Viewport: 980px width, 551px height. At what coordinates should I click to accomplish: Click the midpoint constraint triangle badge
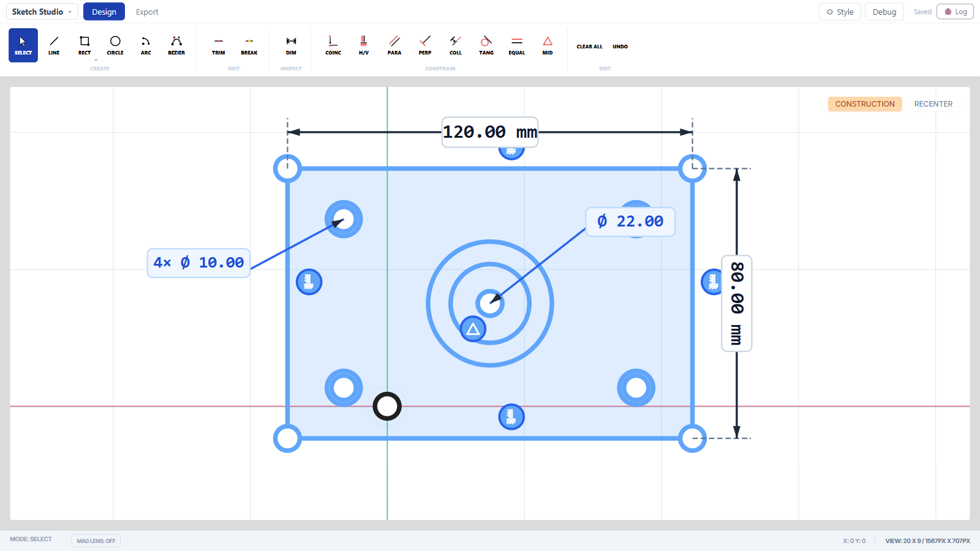pos(473,329)
